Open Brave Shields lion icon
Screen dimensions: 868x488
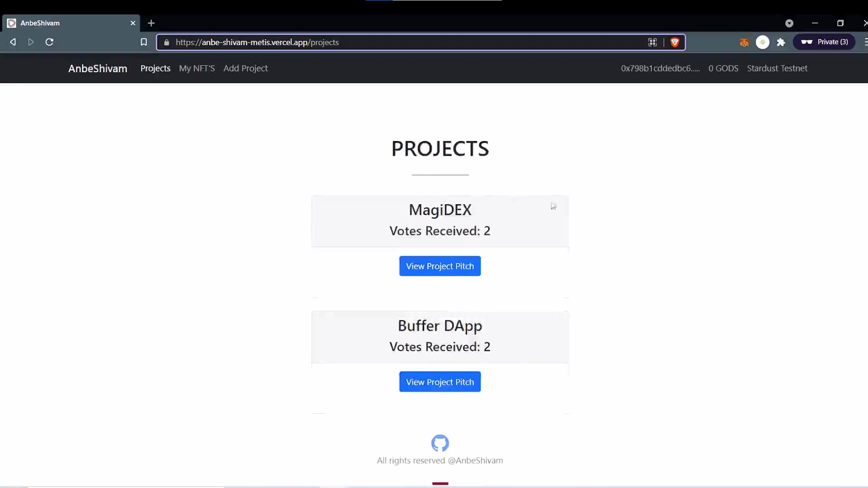[x=675, y=42]
